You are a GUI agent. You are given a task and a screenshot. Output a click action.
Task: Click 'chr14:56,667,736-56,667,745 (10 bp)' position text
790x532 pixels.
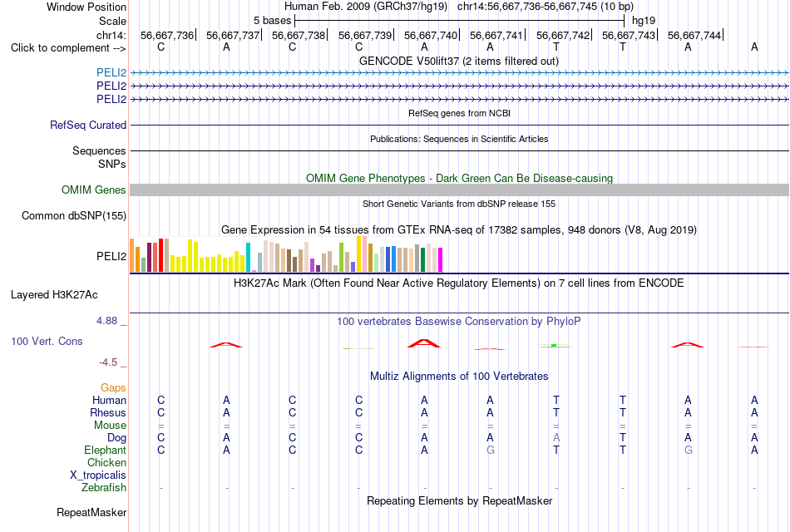(x=546, y=7)
